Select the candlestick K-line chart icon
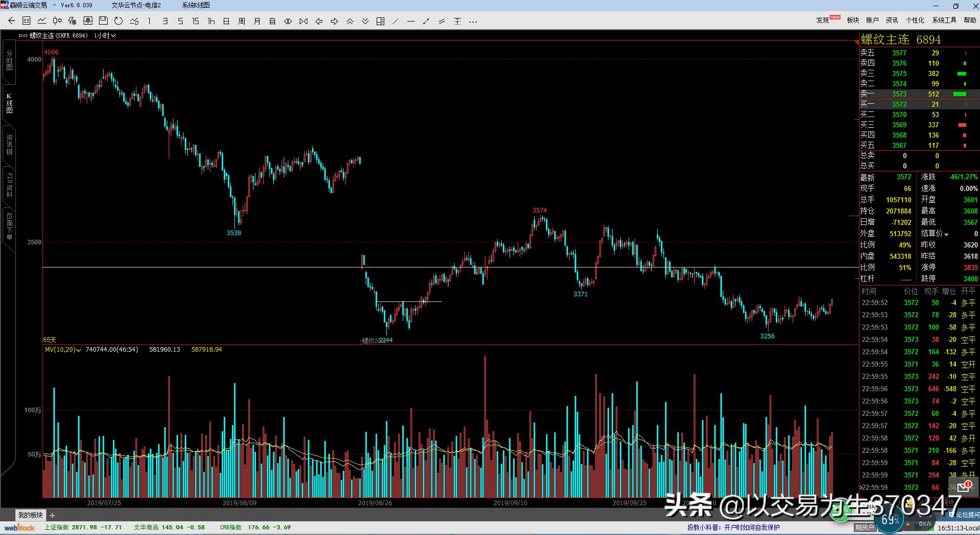The width and height of the screenshot is (980, 535). 57,21
